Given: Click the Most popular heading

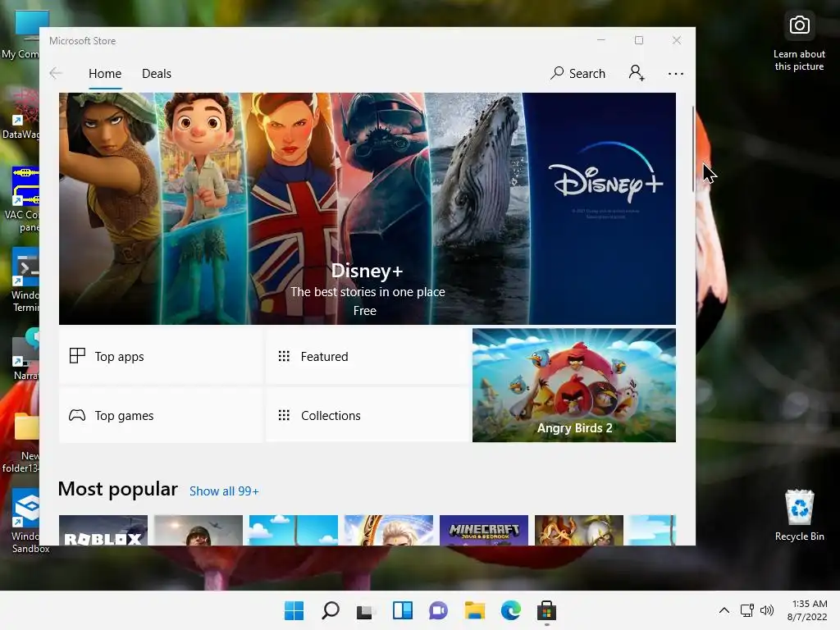Looking at the screenshot, I should [x=118, y=489].
